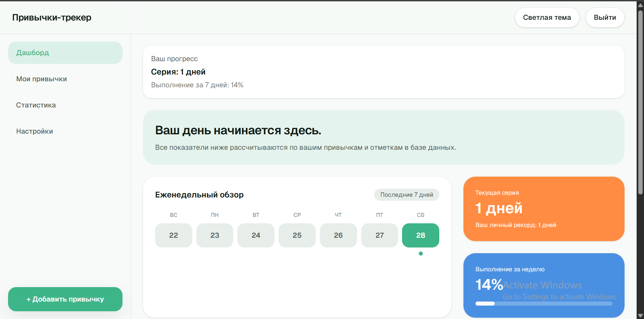This screenshot has width=644, height=319.
Task: Select day 26 tile
Action: [x=338, y=235]
